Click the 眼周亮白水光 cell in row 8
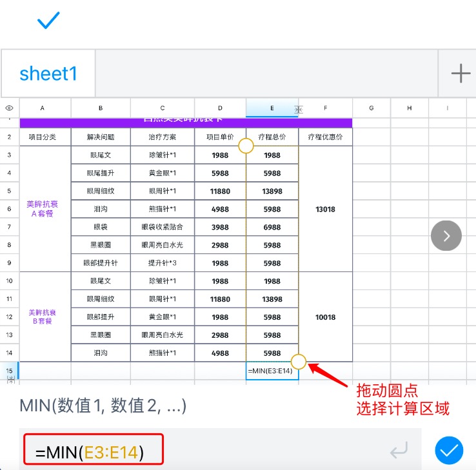 pyautogui.click(x=163, y=245)
